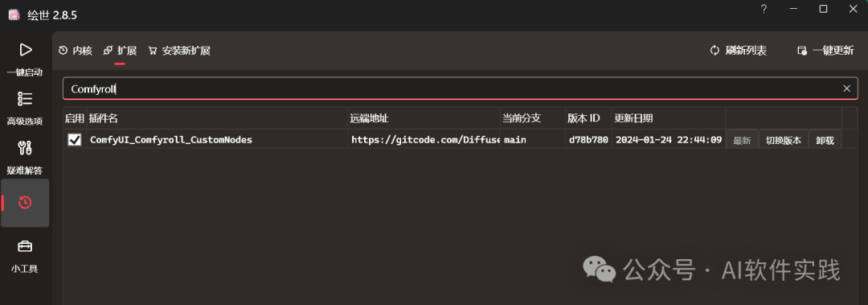Click the 绘世 app logo icon
Image resolution: width=868 pixels, height=305 pixels.
click(x=14, y=15)
